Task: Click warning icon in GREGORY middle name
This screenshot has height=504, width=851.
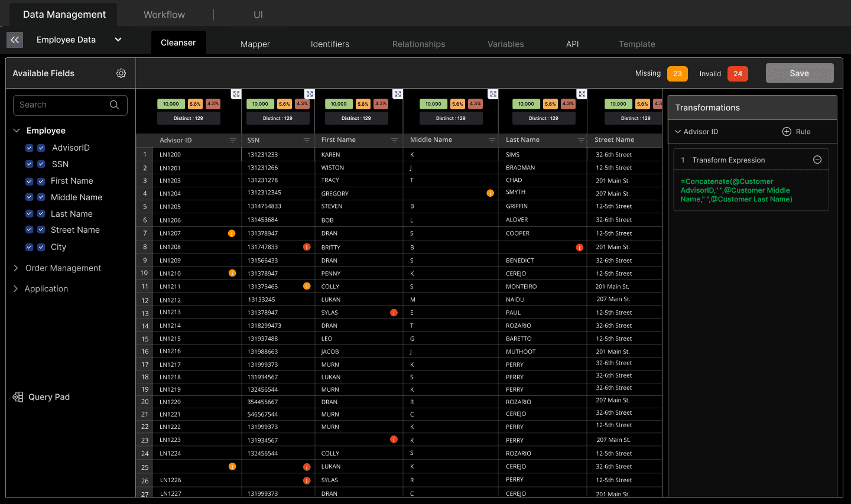Action: (x=490, y=193)
